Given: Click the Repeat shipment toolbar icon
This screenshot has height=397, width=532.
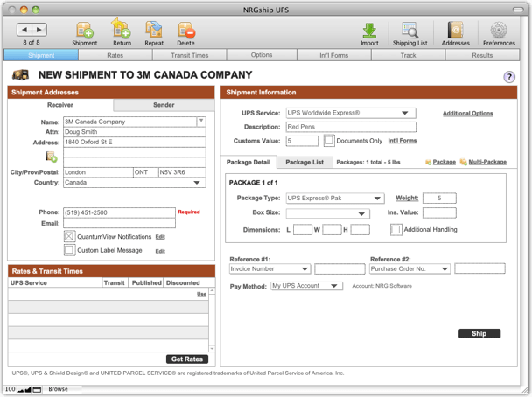Looking at the screenshot, I should click(154, 33).
